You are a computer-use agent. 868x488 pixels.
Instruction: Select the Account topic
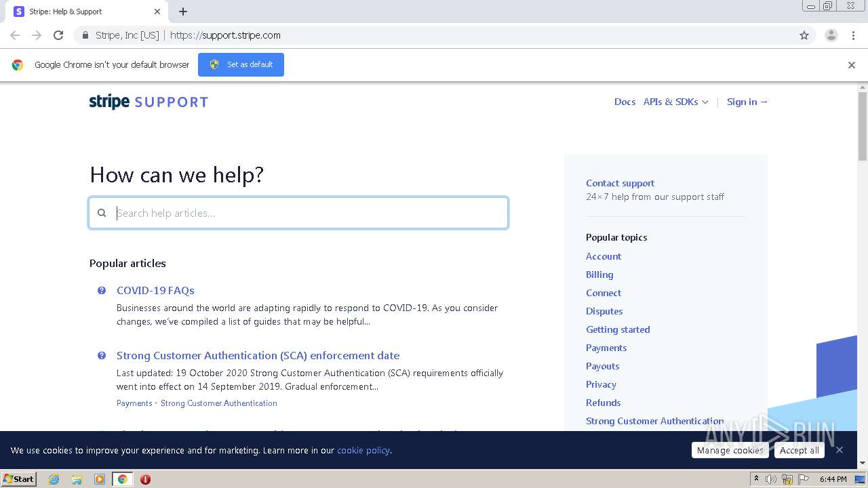(604, 256)
